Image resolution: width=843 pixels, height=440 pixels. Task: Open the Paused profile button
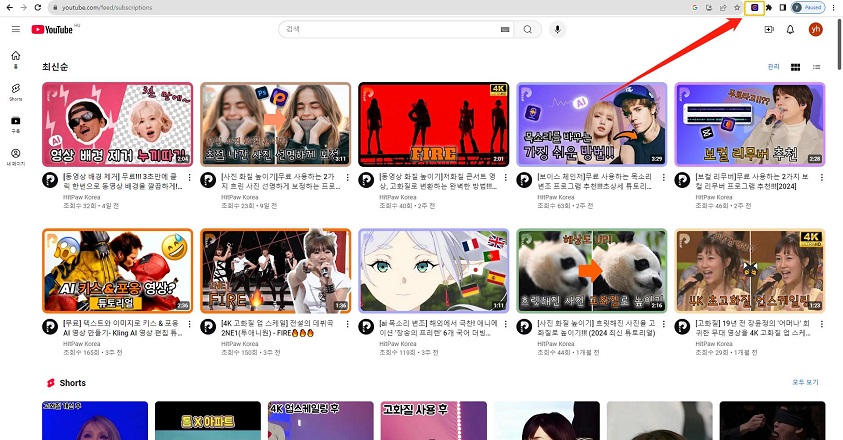click(x=808, y=8)
